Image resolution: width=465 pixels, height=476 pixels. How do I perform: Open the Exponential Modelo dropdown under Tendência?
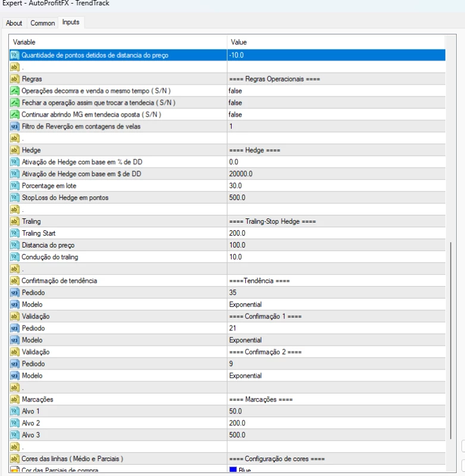245,305
